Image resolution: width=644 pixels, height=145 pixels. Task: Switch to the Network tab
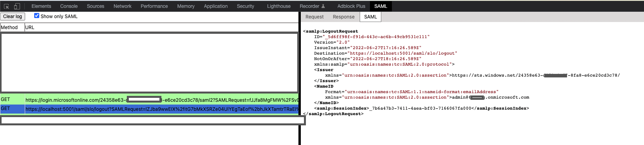coord(123,6)
